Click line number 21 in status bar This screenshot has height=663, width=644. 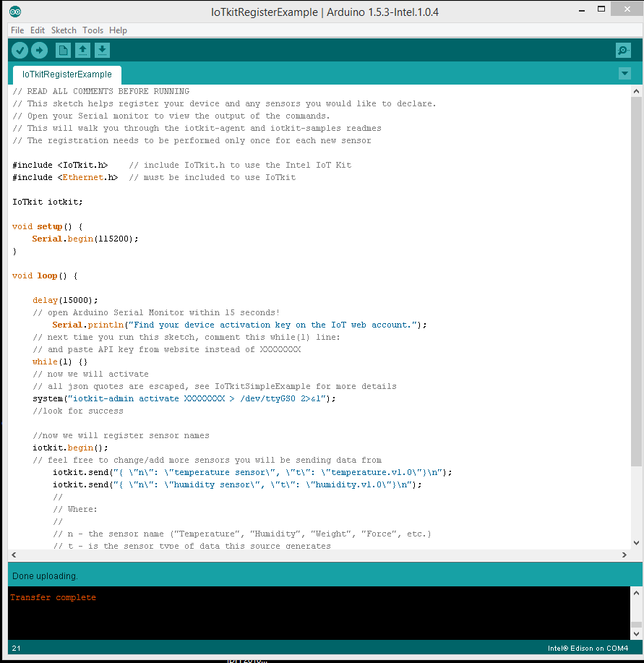pyautogui.click(x=16, y=649)
